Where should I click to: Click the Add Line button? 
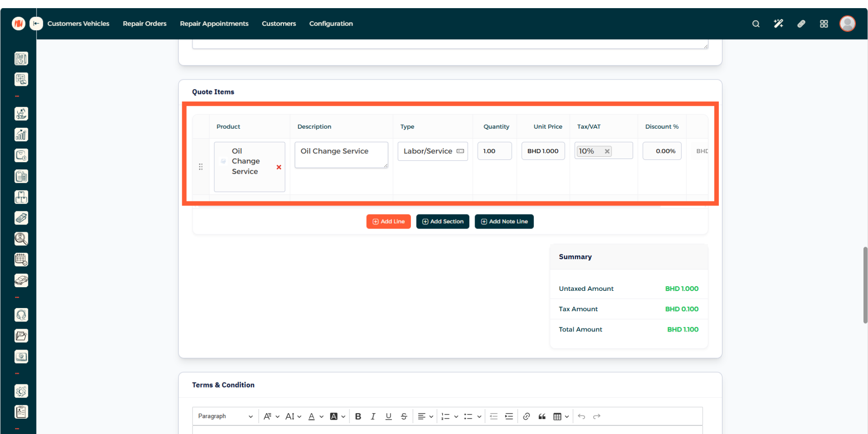click(388, 222)
